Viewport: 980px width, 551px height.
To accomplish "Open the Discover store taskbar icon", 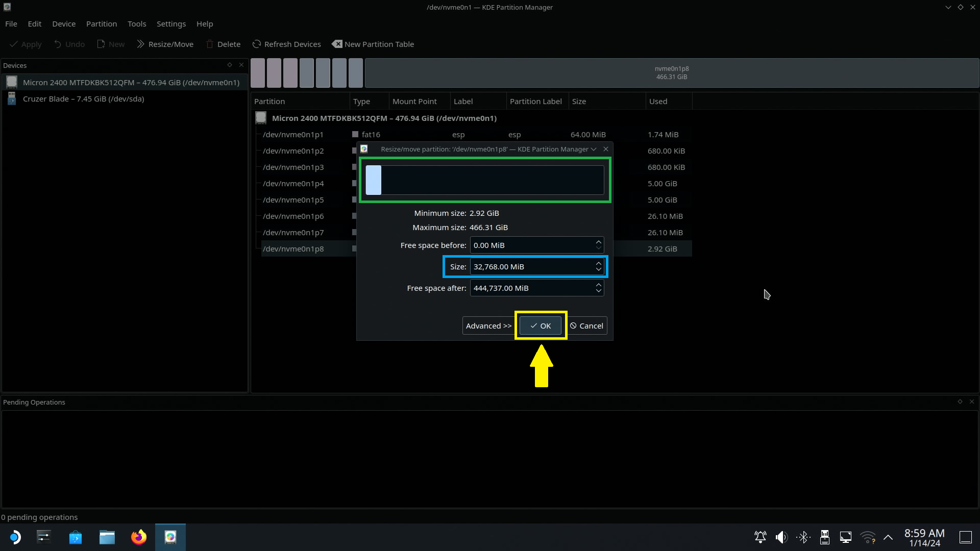I will click(76, 537).
